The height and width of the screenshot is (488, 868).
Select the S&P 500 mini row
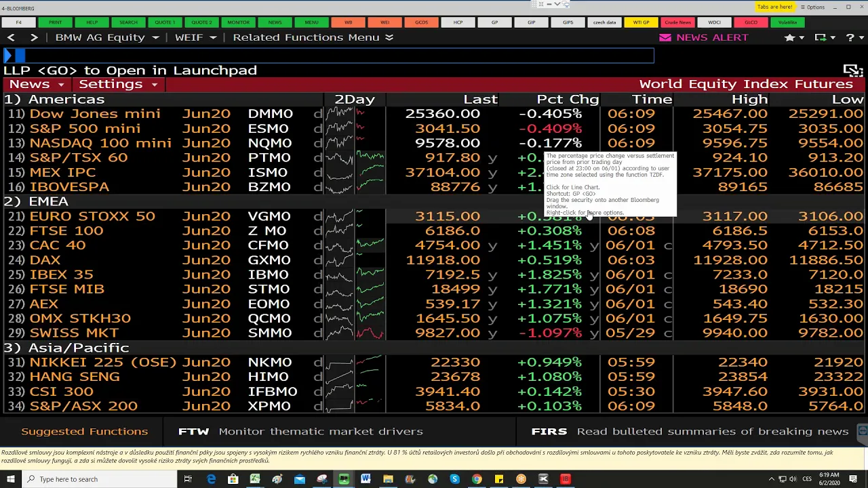434,129
